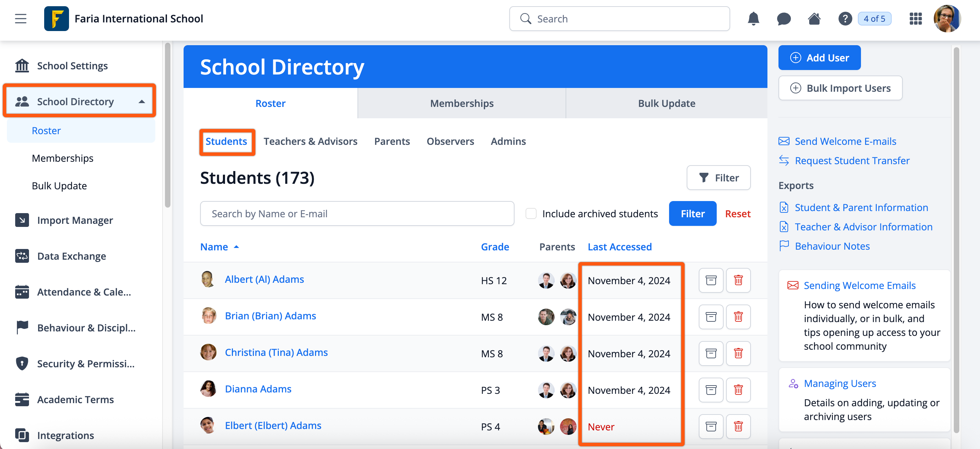Delete Elbert (Elbert) Adams
980x449 pixels.
[738, 426]
